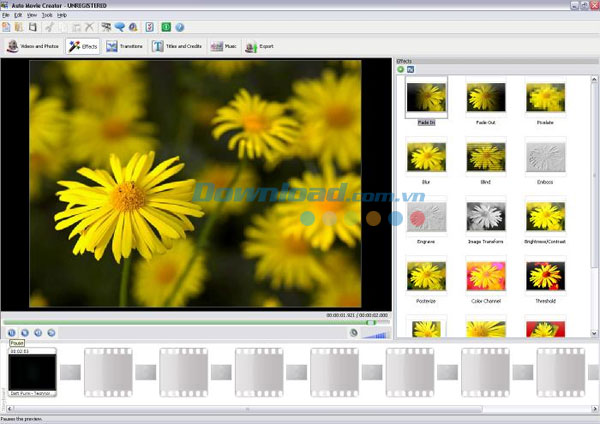Click the blue Help question mark icon

[180, 27]
